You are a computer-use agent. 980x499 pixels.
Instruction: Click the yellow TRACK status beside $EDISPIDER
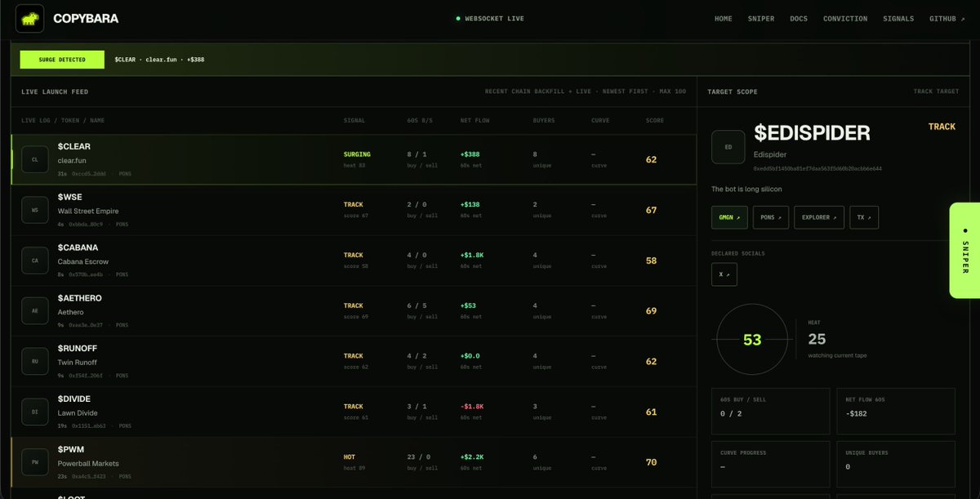[x=942, y=127]
